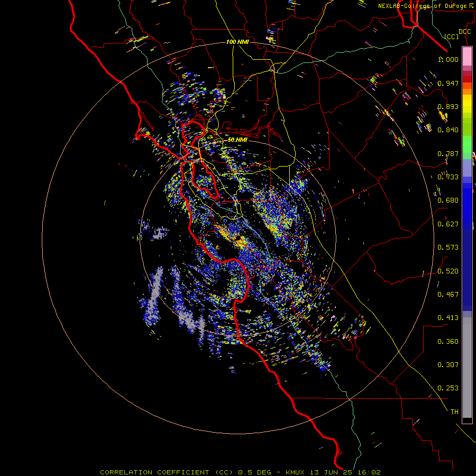Select the 0.947 scale value
The width and height of the screenshot is (476, 476).
[448, 83]
